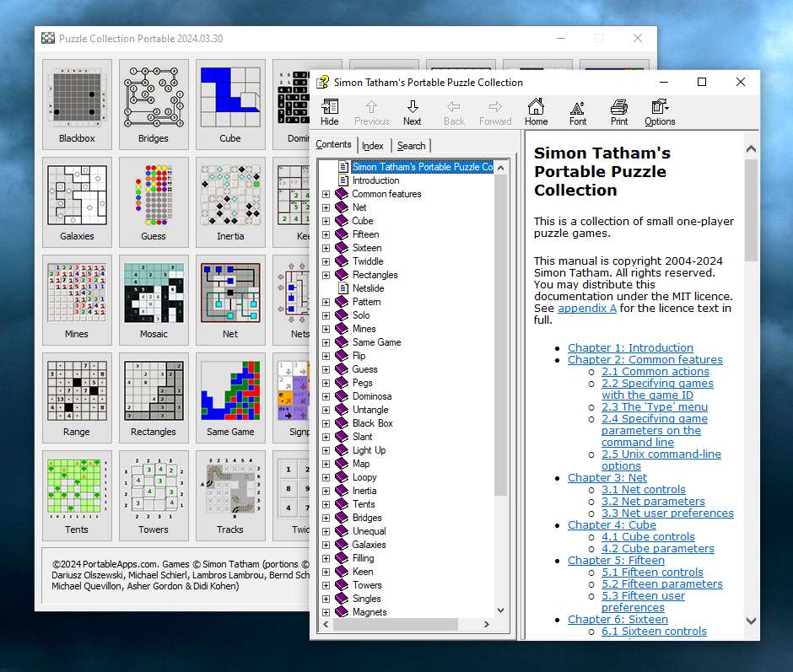Expand the Loopy topic plus box
Viewport: 793px width, 672px height.
click(326, 478)
